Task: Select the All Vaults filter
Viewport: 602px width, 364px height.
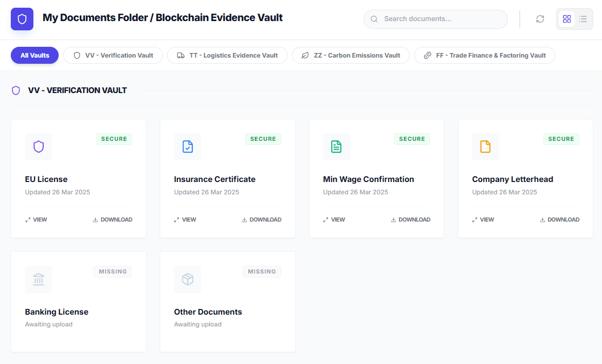Action: point(34,56)
